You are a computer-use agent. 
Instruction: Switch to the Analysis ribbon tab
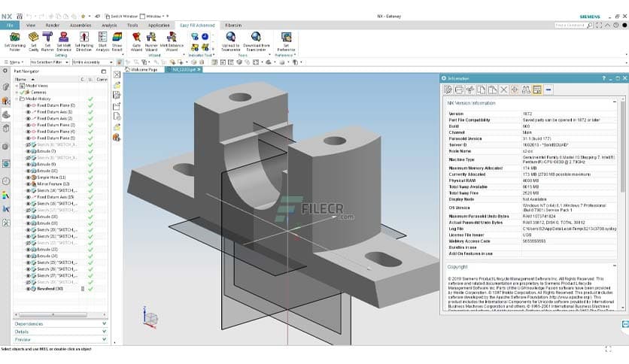pos(109,25)
